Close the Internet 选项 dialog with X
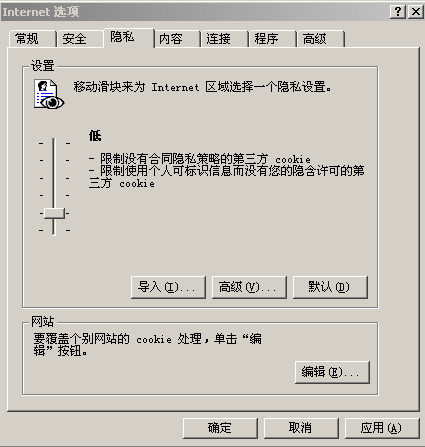This screenshot has width=425, height=447. tap(416, 12)
